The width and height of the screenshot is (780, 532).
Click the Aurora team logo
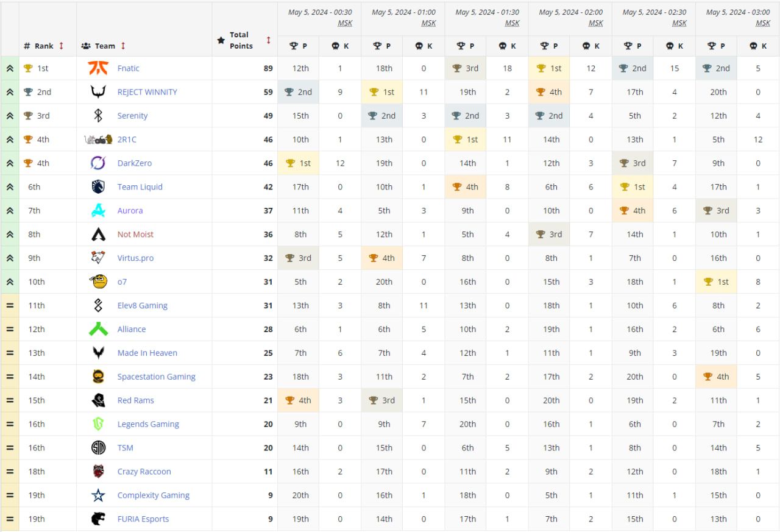(x=98, y=211)
